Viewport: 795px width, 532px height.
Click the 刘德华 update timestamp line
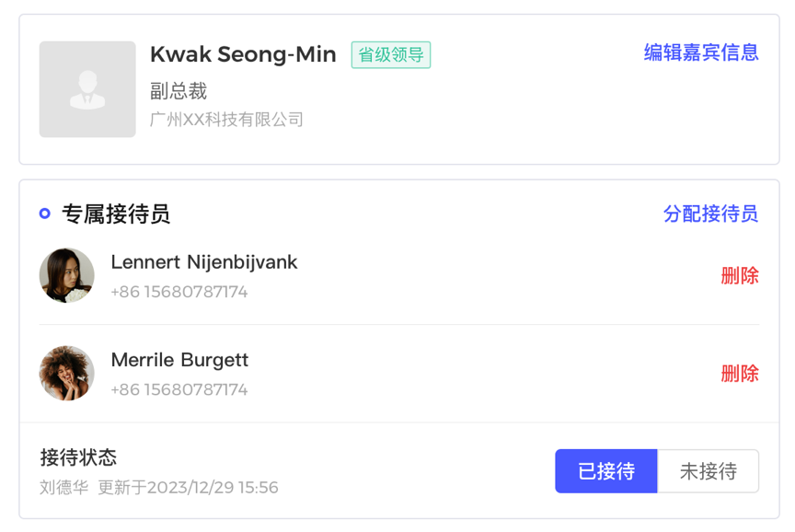point(159,488)
